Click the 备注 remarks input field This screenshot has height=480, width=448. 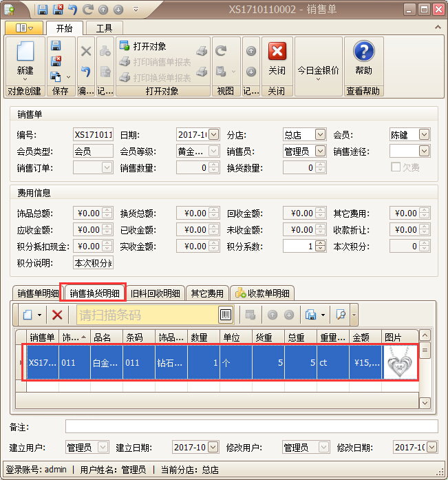pyautogui.click(x=251, y=426)
